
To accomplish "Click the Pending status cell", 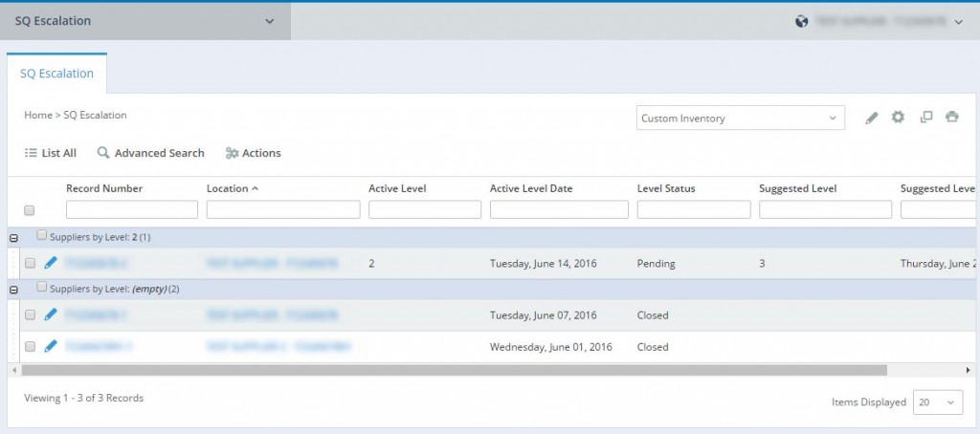I will (x=657, y=264).
